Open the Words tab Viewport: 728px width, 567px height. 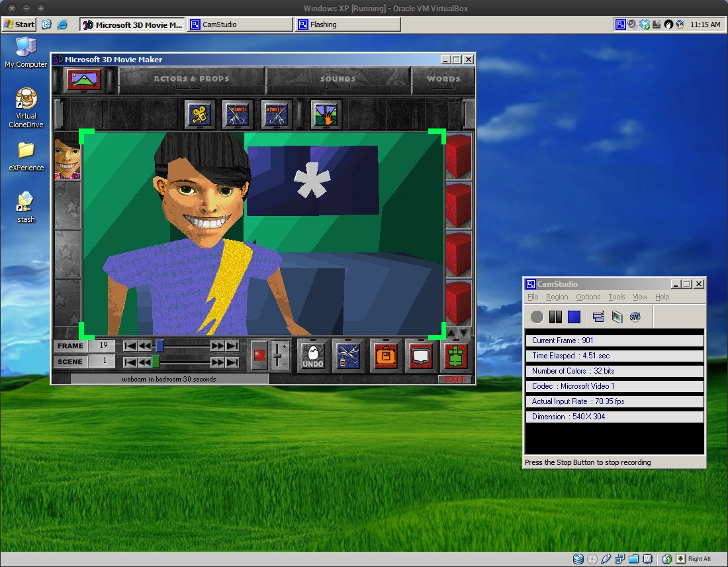point(443,79)
